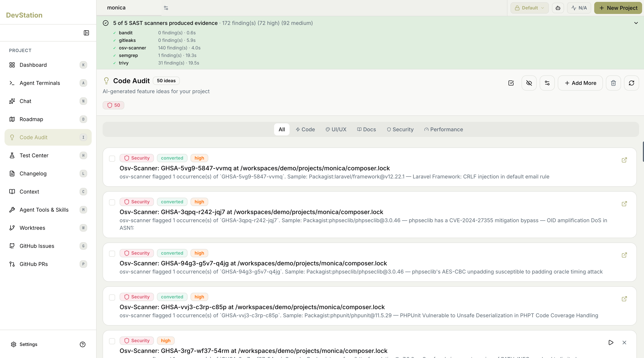Image resolution: width=644 pixels, height=358 pixels.
Task: Toggle hidden ideas with the eye-off icon
Action: point(529,83)
